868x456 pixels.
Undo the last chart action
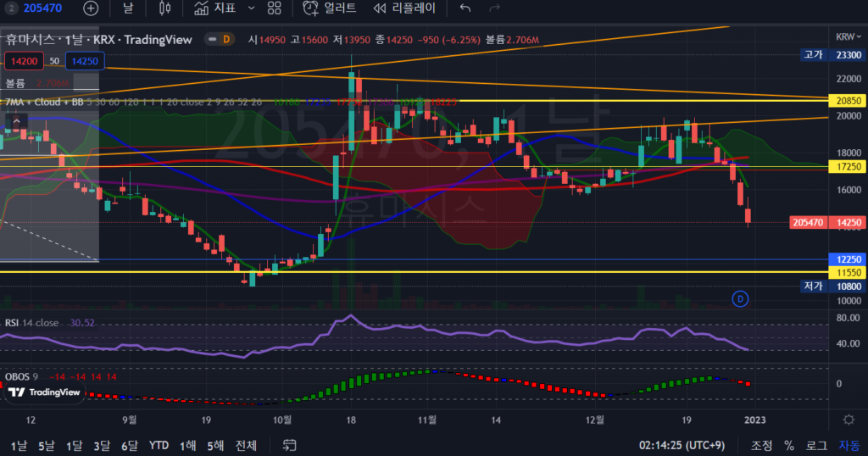coord(465,8)
